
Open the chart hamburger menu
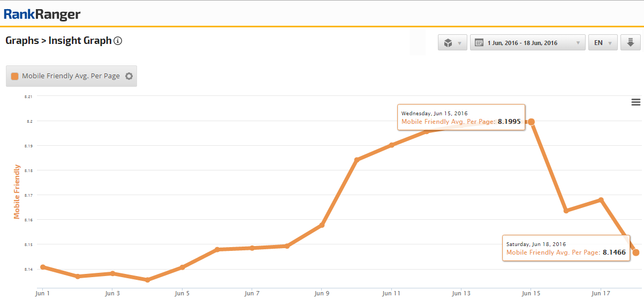636,102
